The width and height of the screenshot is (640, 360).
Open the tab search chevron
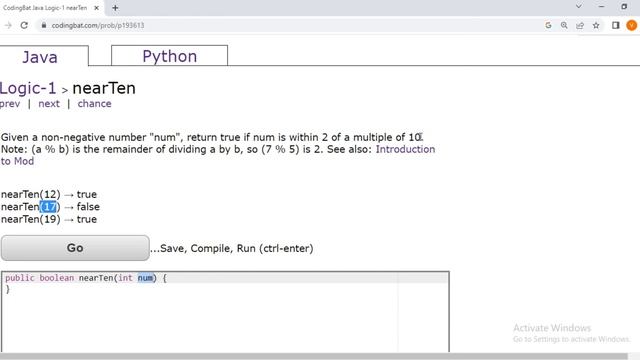tap(578, 7)
